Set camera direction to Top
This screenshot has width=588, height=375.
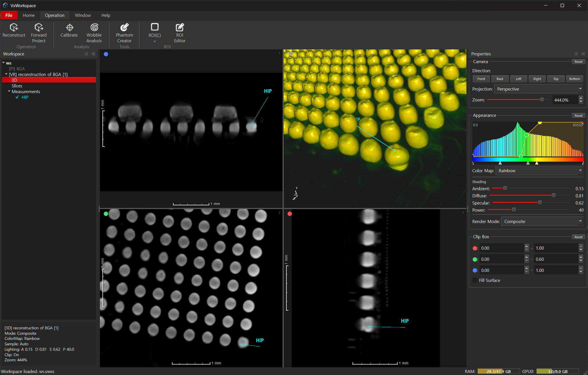555,79
